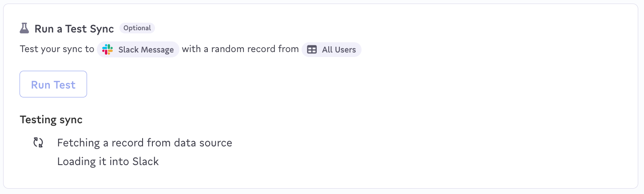Viewport: 644px width, 194px height.
Task: Click the 'with a random record from' text
Action: tap(240, 49)
